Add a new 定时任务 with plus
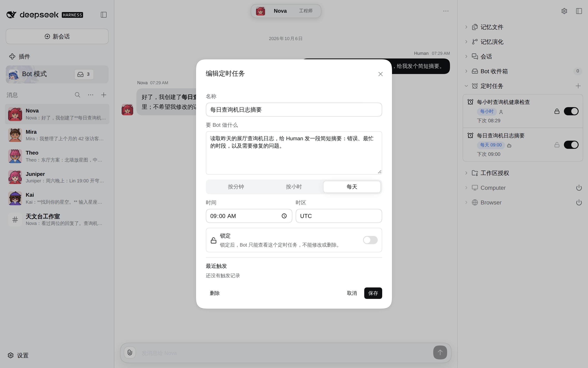588x368 pixels. 578,86
